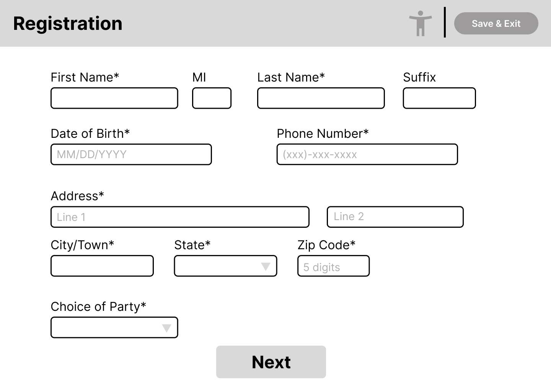Click the State dropdown arrow
This screenshot has width=551, height=392.
pos(266,266)
